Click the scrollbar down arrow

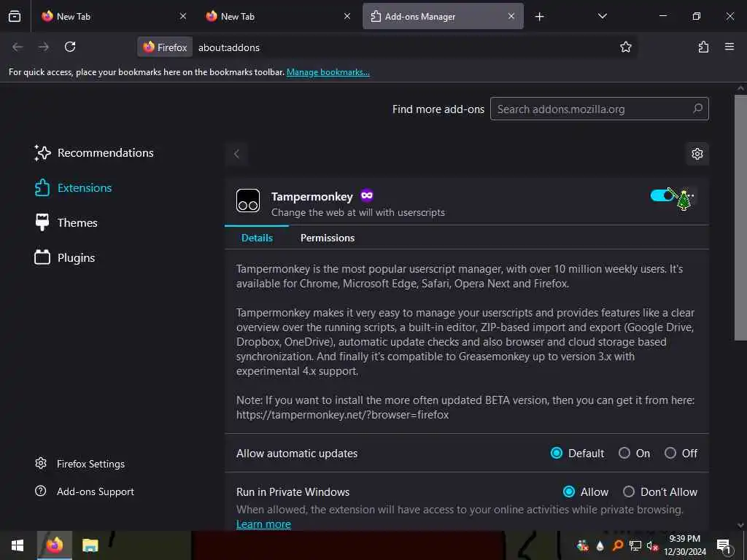pos(740,525)
